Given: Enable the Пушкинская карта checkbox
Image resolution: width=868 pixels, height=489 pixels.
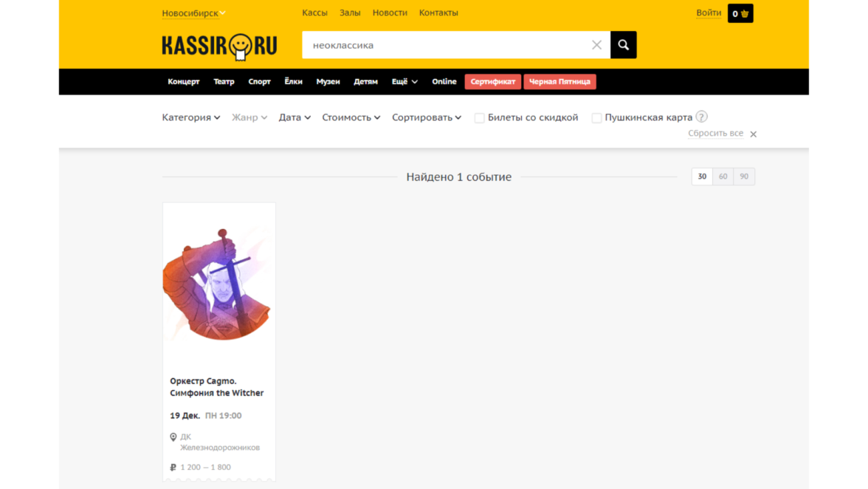Looking at the screenshot, I should point(596,118).
